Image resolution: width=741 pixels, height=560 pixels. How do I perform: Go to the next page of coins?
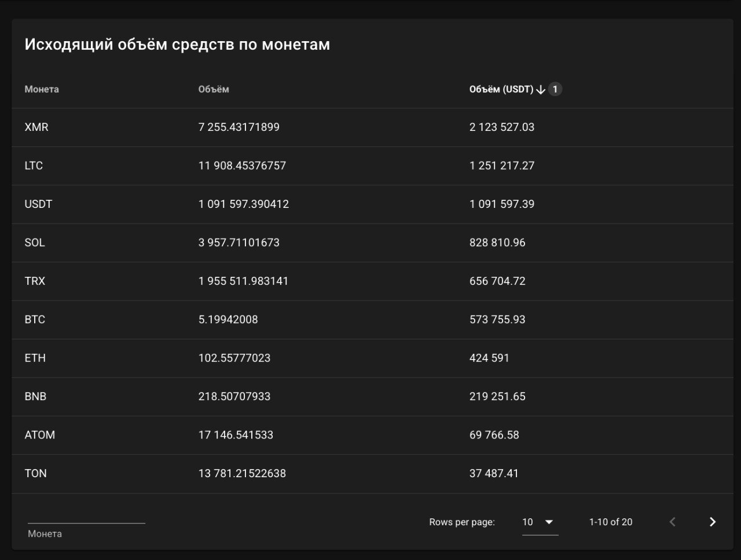tap(713, 522)
